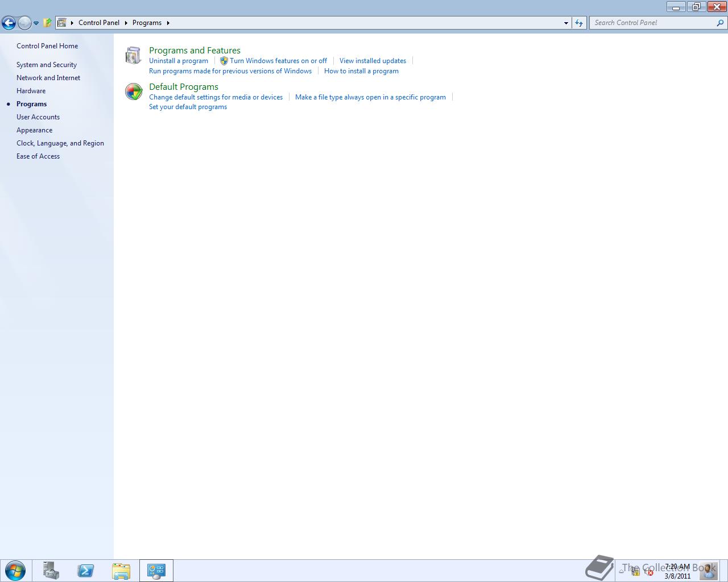
Task: Select Programs in the address breadcrumb
Action: pos(147,23)
